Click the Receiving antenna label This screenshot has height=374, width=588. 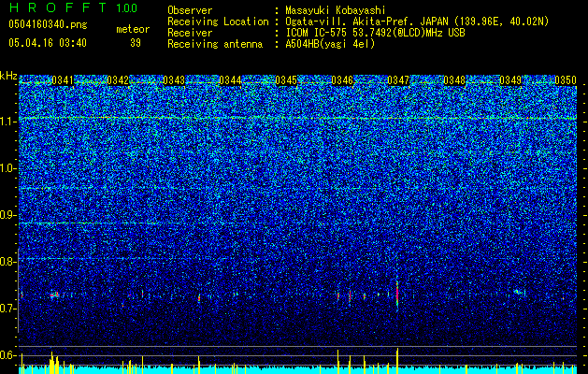[x=215, y=44]
